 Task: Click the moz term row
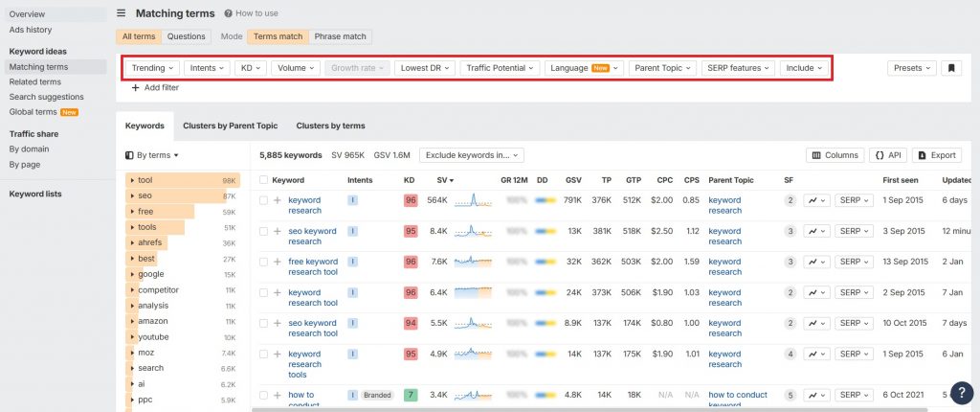(183, 353)
